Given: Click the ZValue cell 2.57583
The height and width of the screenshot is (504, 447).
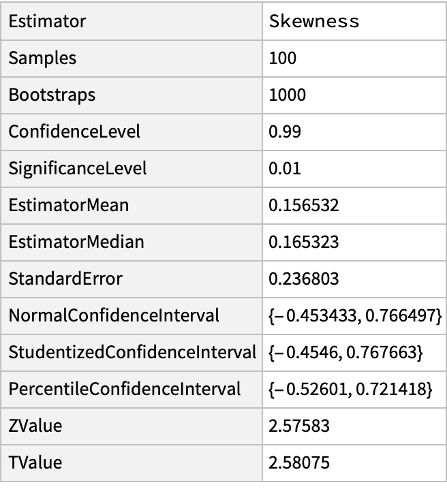Looking at the screenshot, I should tap(299, 426).
